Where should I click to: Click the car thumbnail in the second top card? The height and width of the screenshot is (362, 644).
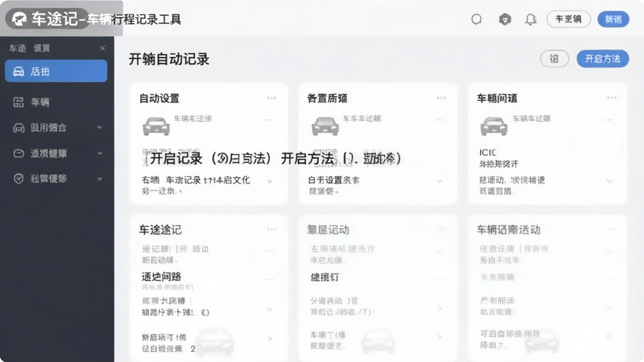point(325,126)
